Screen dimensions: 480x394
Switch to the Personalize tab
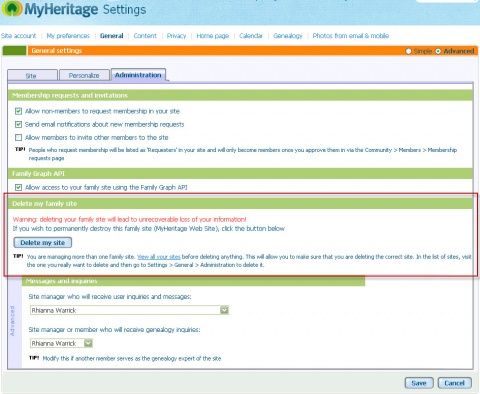pyautogui.click(x=84, y=75)
